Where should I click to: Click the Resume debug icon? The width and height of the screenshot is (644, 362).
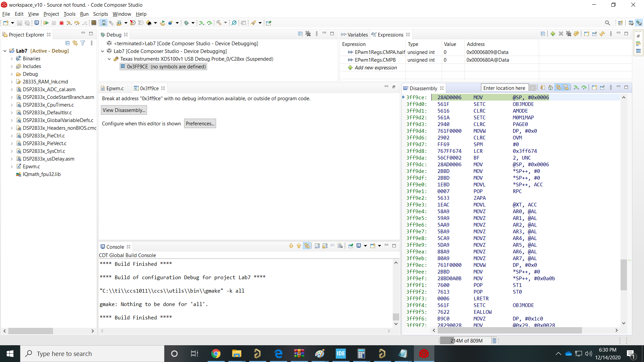coord(46,23)
